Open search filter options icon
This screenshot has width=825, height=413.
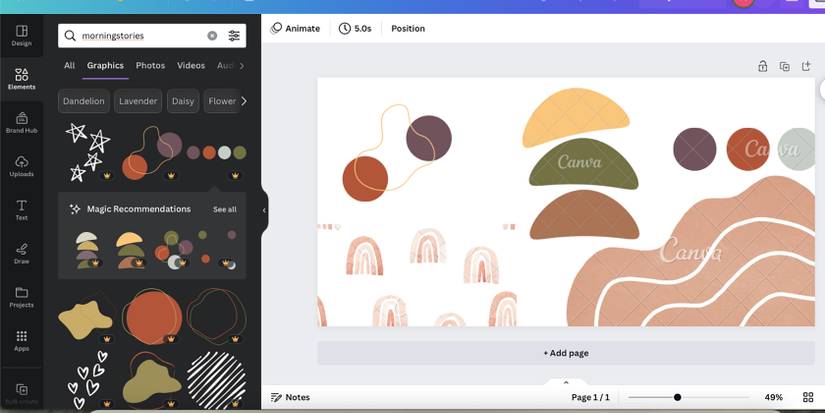[x=234, y=36]
